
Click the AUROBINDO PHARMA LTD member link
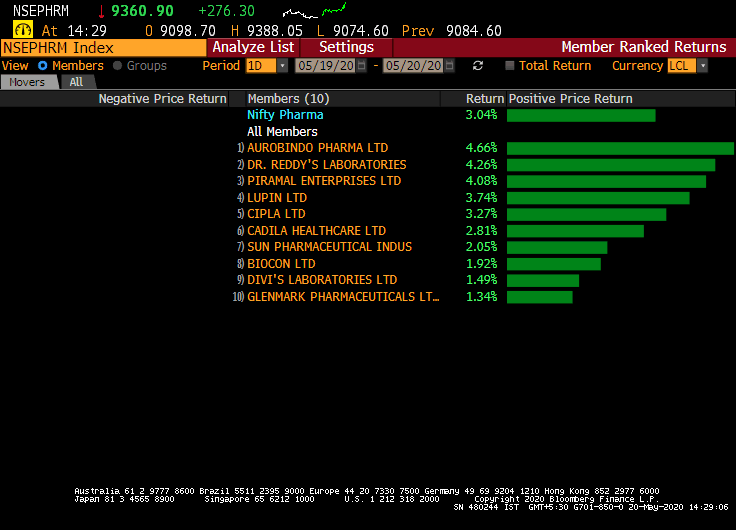click(318, 148)
